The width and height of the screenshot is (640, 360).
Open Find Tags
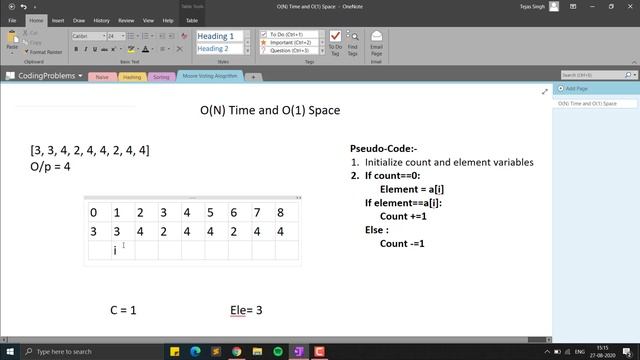click(x=353, y=44)
